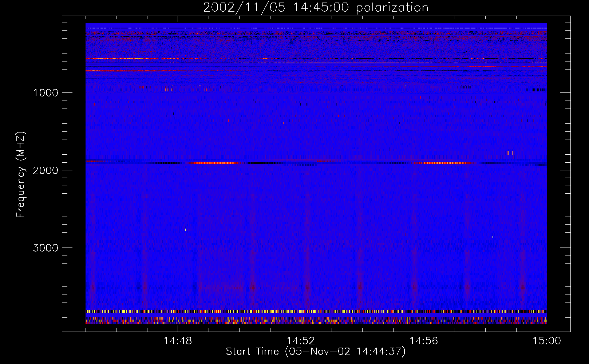
Task: Click the 3000 frequency tick label
Action: pos(46,248)
